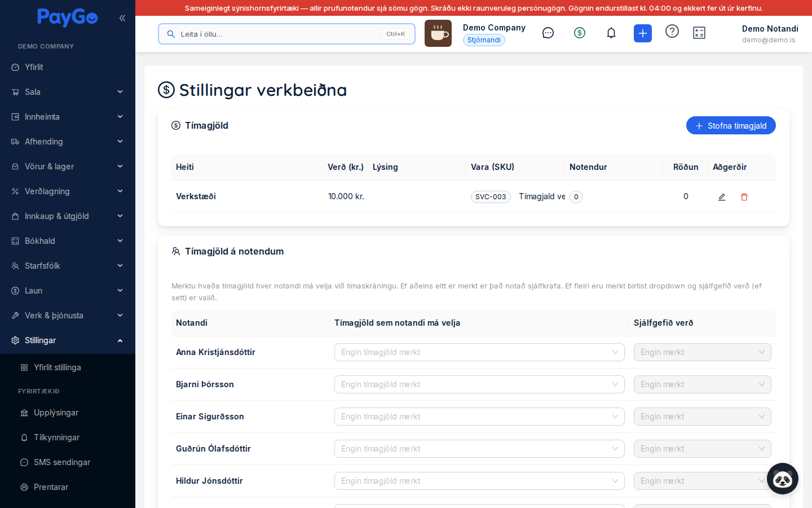Collapse the sidebar with double-chevron icon
The height and width of the screenshot is (508, 812).
(x=122, y=18)
